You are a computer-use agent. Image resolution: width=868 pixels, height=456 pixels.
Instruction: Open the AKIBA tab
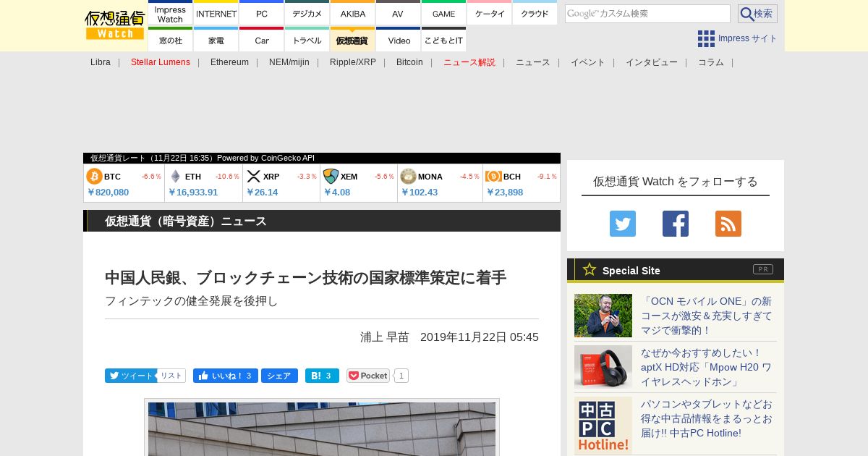point(353,14)
